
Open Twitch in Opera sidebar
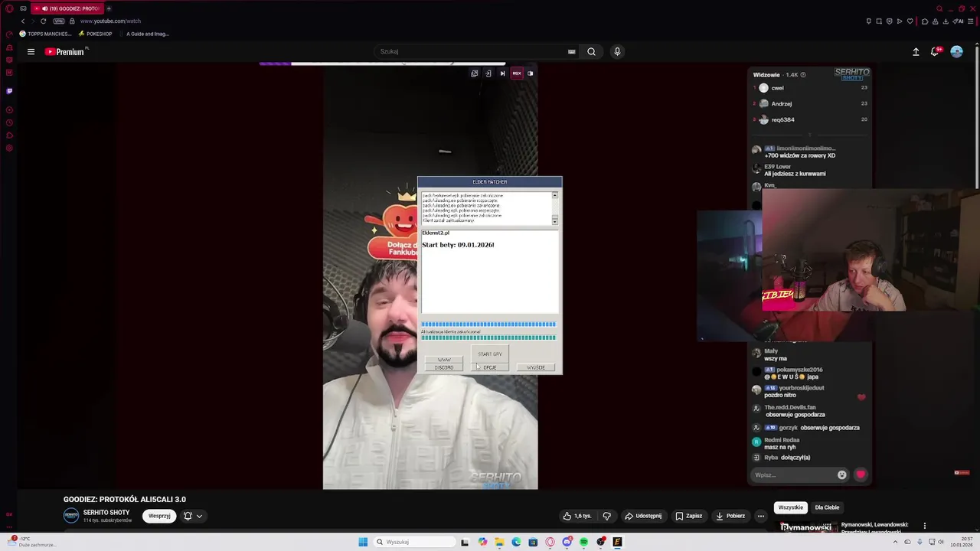click(9, 90)
